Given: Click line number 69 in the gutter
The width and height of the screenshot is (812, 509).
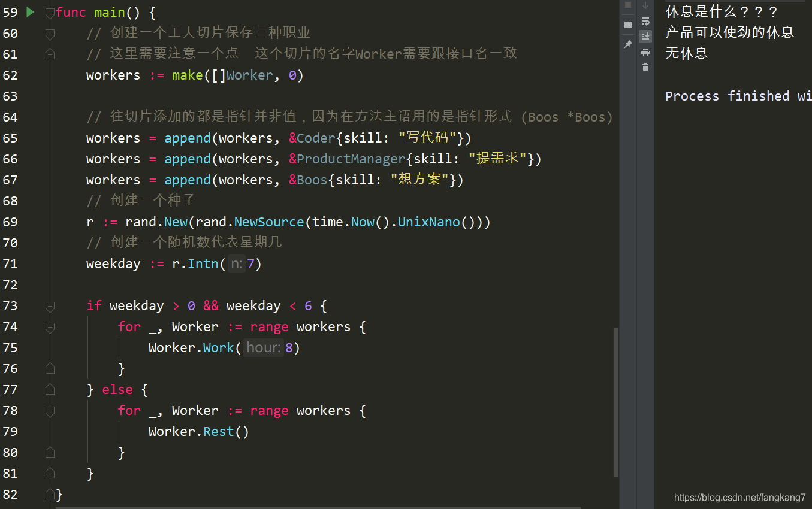Looking at the screenshot, I should coord(10,222).
